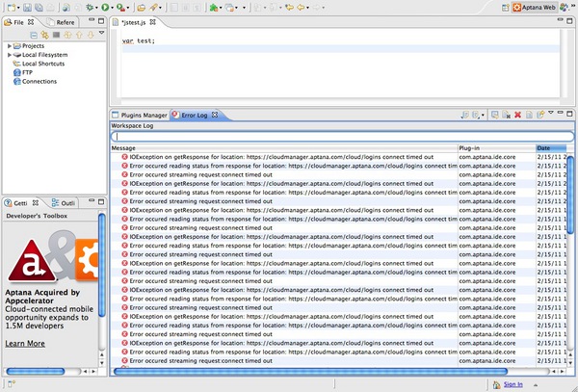Image resolution: width=578 pixels, height=392 pixels.
Task: Click the Aptana Appcelerator logo image
Action: (52, 257)
